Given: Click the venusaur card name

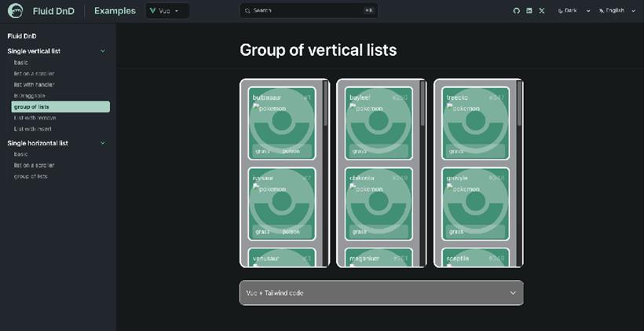Looking at the screenshot, I should coord(266,259).
